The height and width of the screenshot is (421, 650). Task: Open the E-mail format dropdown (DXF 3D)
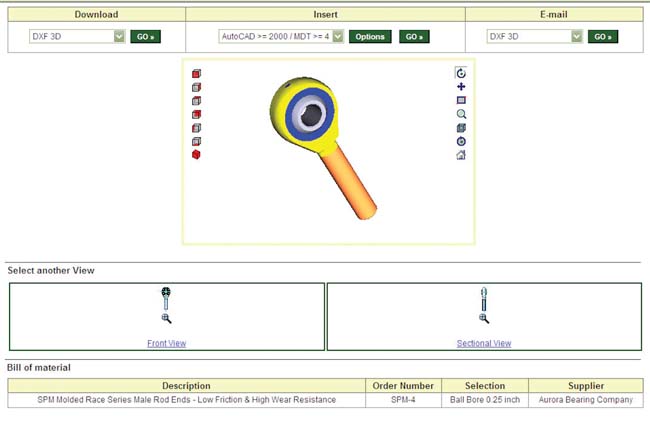[535, 36]
